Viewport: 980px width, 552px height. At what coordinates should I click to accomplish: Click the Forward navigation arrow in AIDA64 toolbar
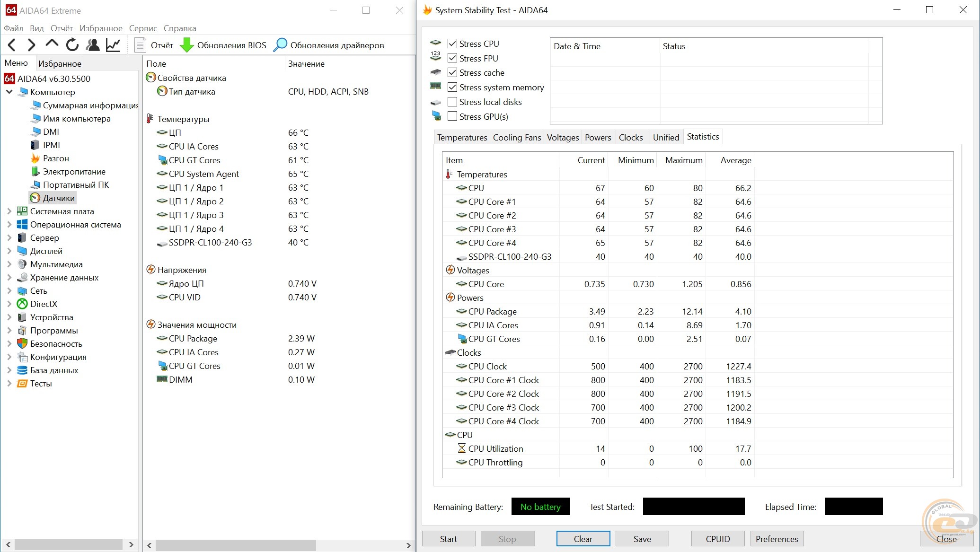point(31,45)
